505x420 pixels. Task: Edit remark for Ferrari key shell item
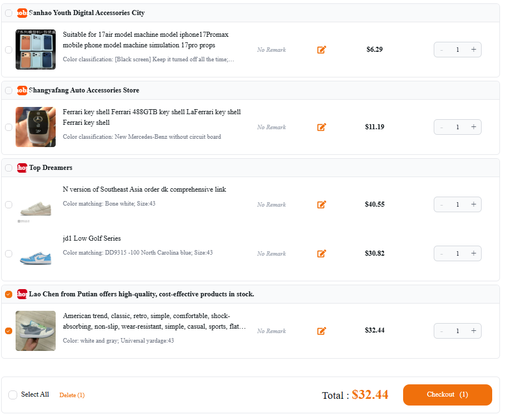pyautogui.click(x=321, y=127)
